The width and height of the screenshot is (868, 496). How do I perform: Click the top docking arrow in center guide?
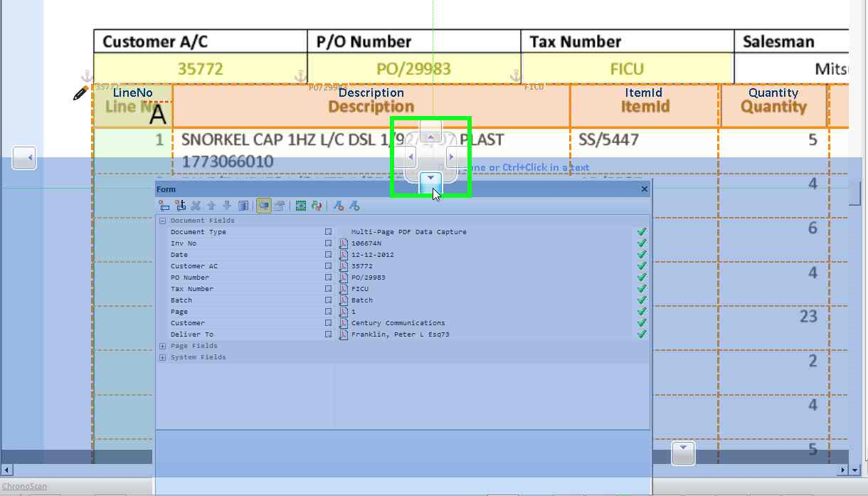430,133
